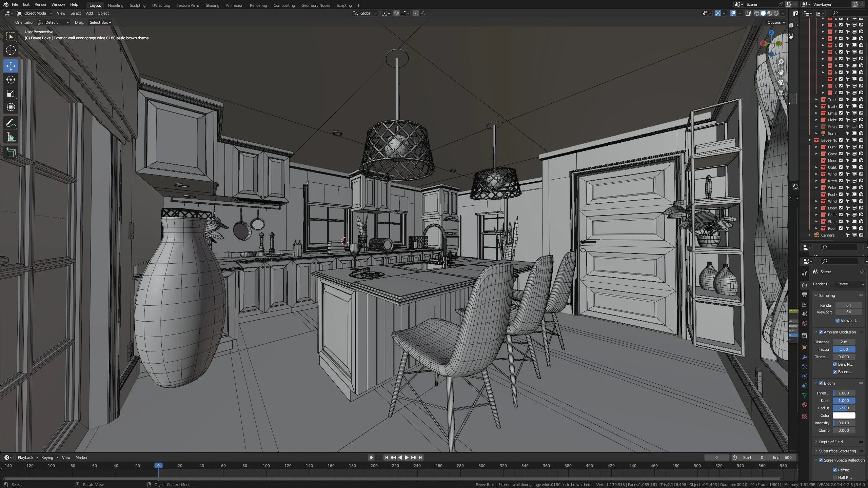Uncheck the Trees collection checkbox

841,100
